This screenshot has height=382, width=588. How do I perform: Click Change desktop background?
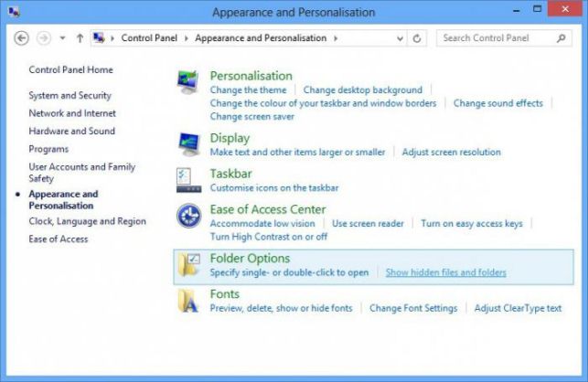point(363,90)
